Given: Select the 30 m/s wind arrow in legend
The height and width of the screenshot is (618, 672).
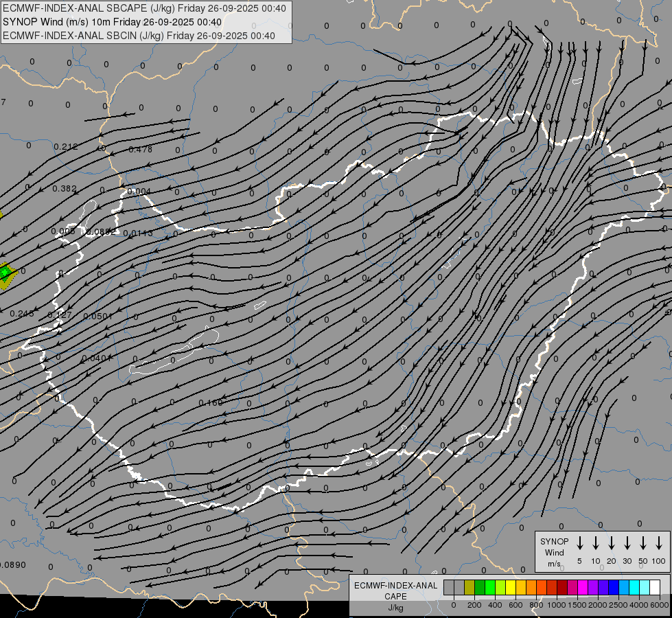Looking at the screenshot, I should tap(627, 543).
